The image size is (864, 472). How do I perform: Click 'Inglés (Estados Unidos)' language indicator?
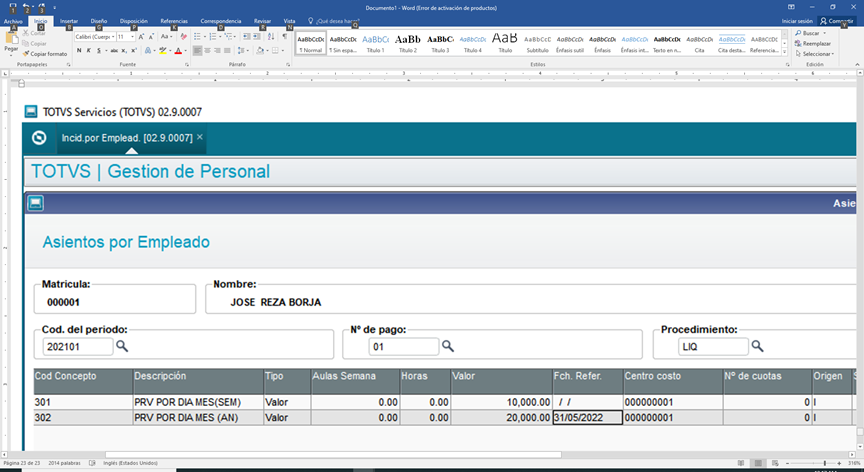tap(130, 463)
